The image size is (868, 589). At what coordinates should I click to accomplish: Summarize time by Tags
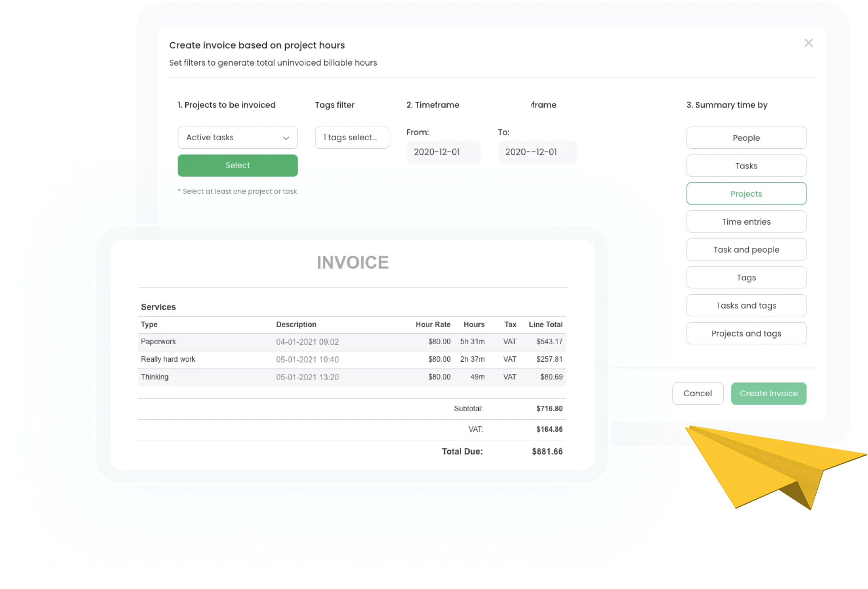tap(746, 277)
